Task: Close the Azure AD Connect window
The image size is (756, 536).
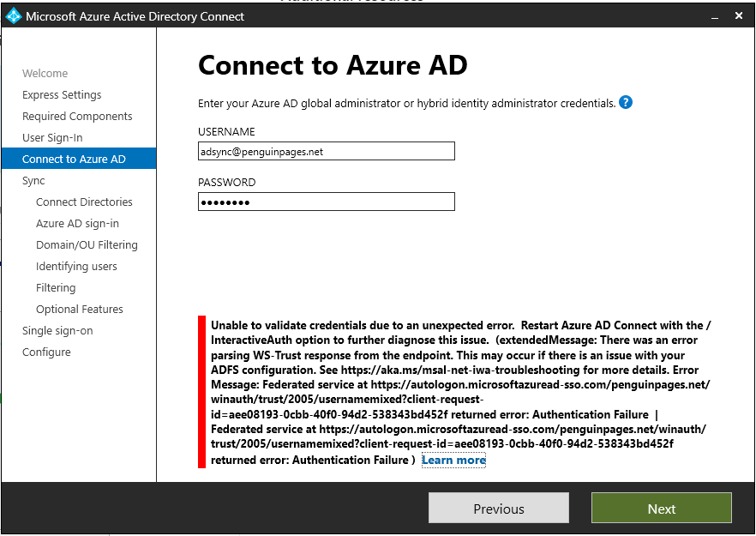Action: [x=739, y=16]
